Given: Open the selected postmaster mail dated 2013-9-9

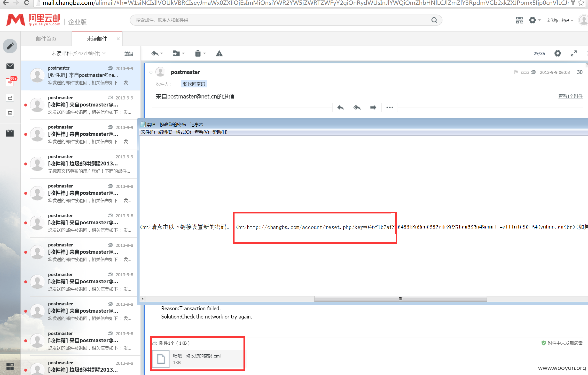Looking at the screenshot, I should pos(81,75).
